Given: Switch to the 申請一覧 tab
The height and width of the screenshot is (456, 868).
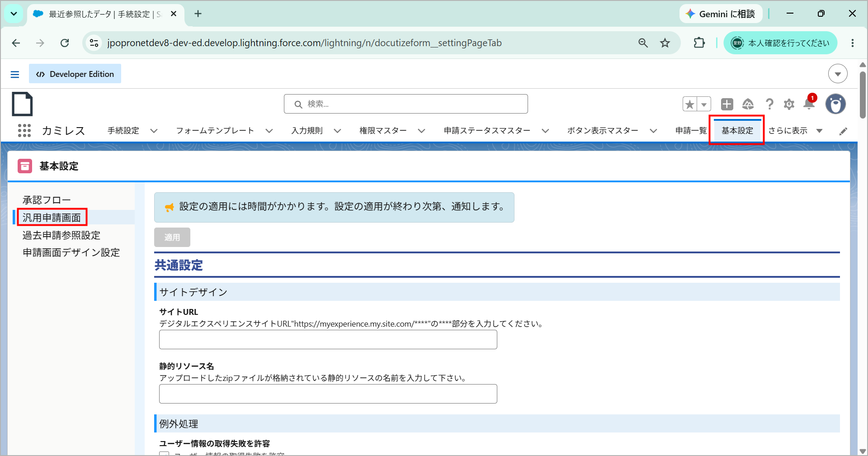Looking at the screenshot, I should click(x=691, y=131).
